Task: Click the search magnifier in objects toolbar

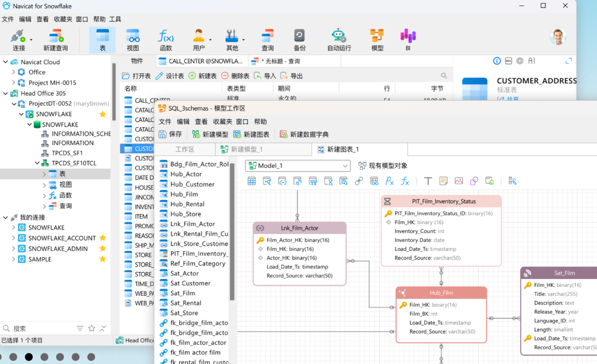Action: click(x=444, y=76)
